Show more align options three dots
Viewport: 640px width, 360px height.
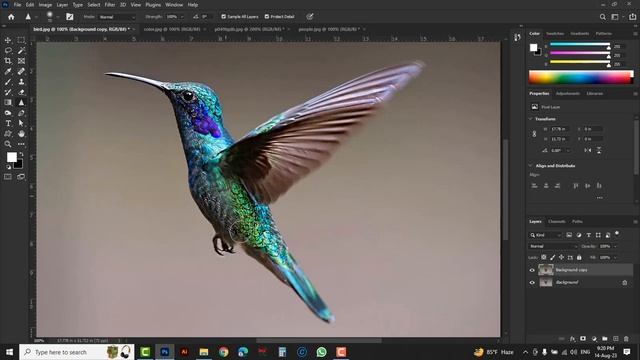click(x=599, y=198)
